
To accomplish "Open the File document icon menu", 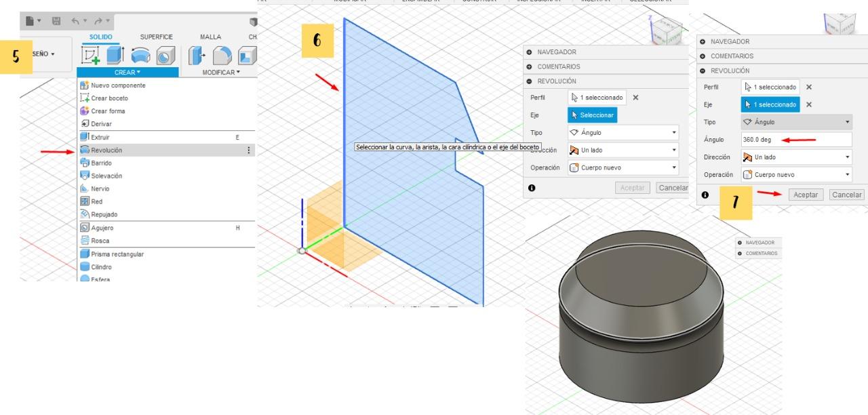I will (x=33, y=21).
